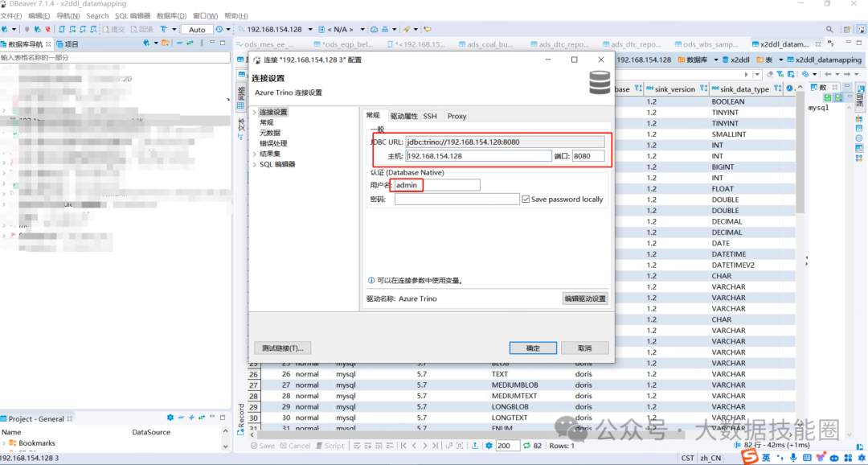The width and height of the screenshot is (868, 465).
Task: Click the transaction mode icon beside Auto
Action: (164, 29)
